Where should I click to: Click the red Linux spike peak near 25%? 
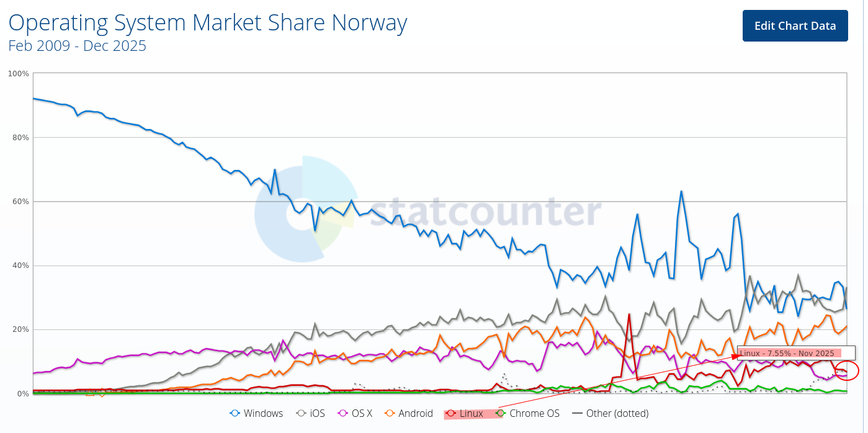coord(629,314)
